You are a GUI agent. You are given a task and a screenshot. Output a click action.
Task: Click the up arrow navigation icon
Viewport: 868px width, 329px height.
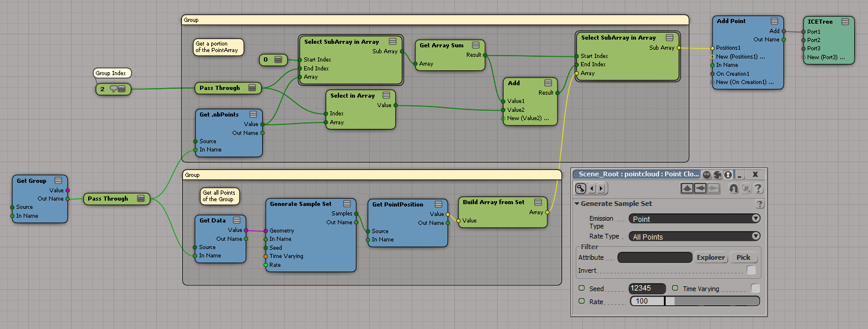[x=687, y=189]
